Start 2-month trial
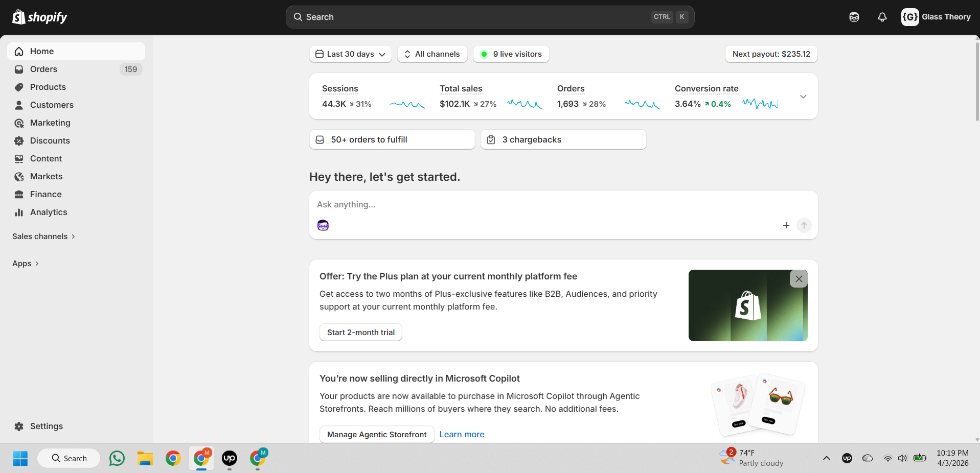This screenshot has height=473, width=980. pos(361,332)
